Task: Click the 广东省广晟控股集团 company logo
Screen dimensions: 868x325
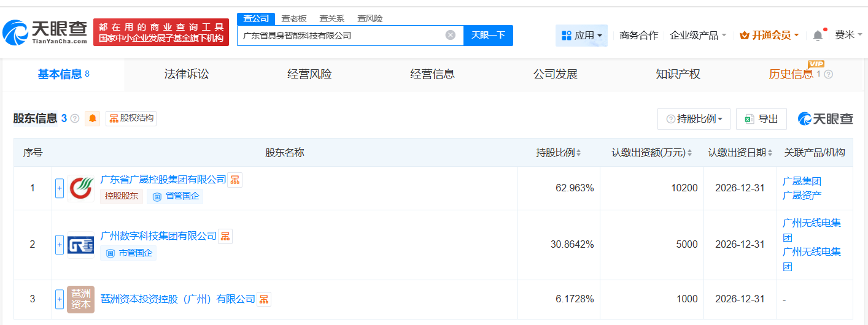Action: (x=80, y=188)
